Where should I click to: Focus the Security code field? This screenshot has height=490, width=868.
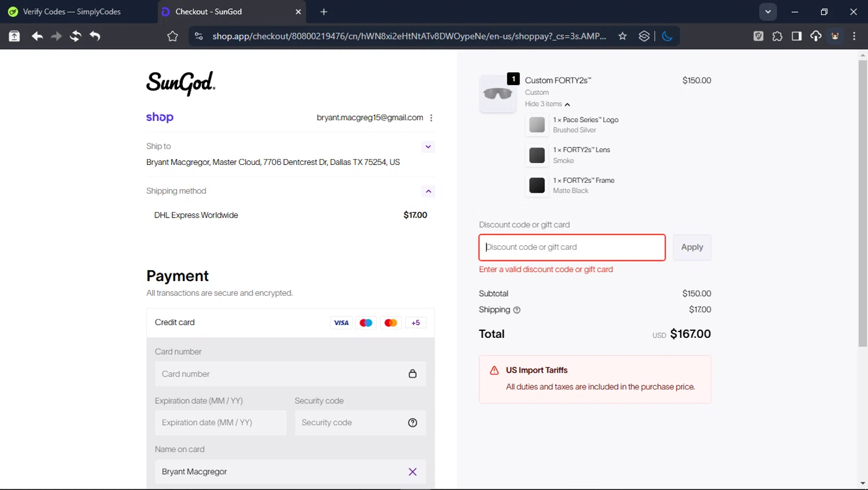click(x=360, y=423)
